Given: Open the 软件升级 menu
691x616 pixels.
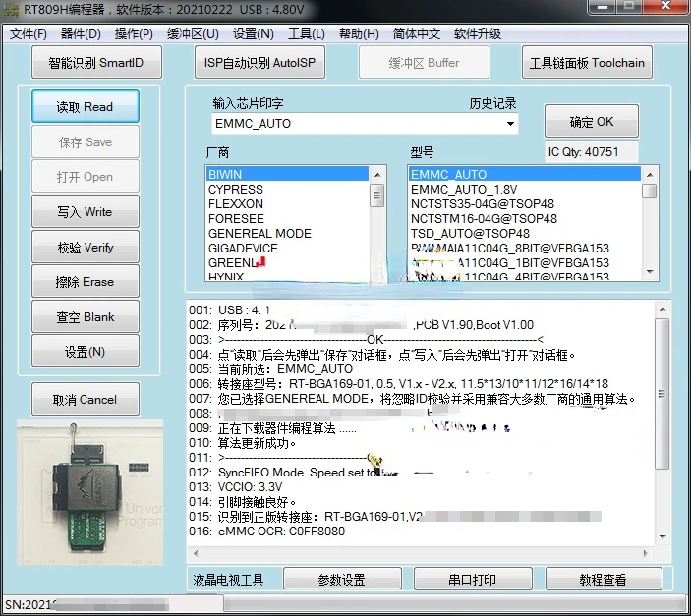Looking at the screenshot, I should click(x=478, y=34).
